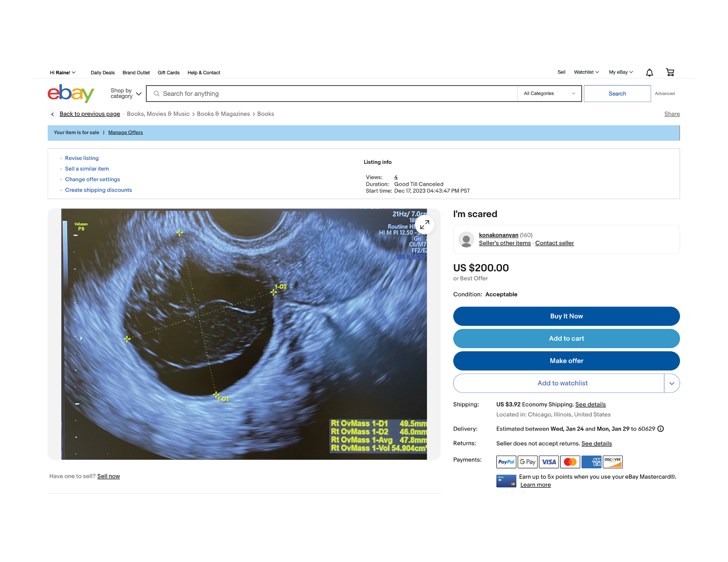Click the seller's avatar icon
The image size is (728, 562).
click(x=466, y=239)
